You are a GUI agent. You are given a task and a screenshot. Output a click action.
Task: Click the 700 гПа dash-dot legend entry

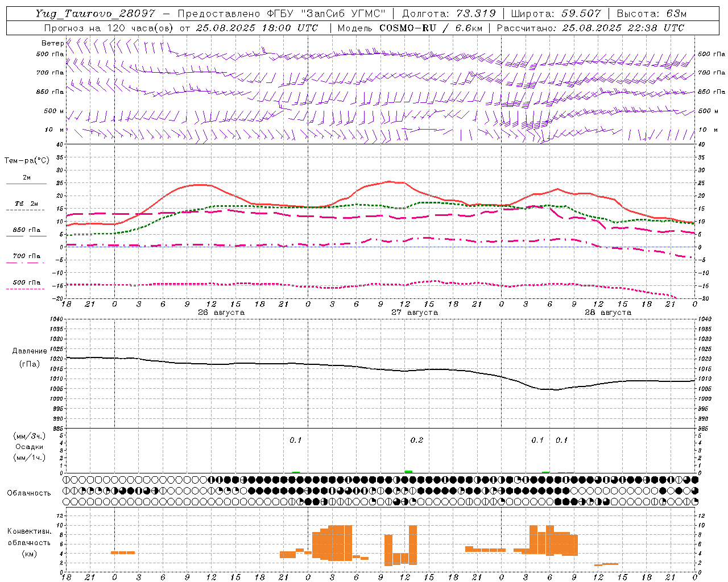pos(26,259)
